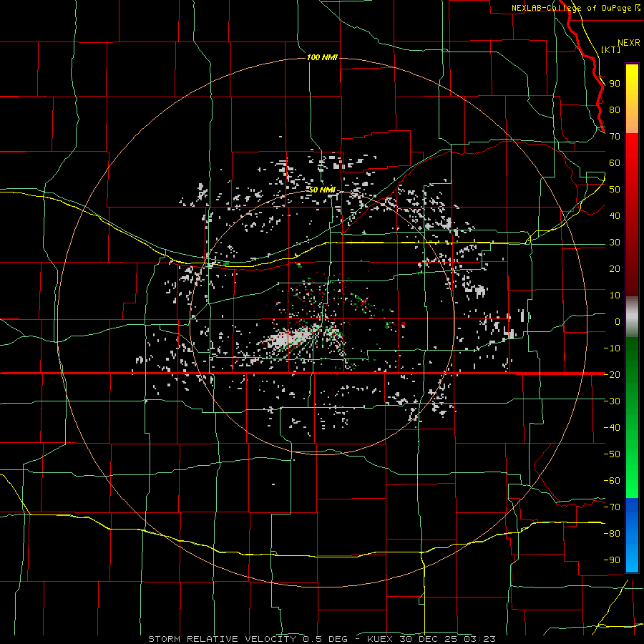Click the 90 value on the velocity scale

click(x=615, y=84)
